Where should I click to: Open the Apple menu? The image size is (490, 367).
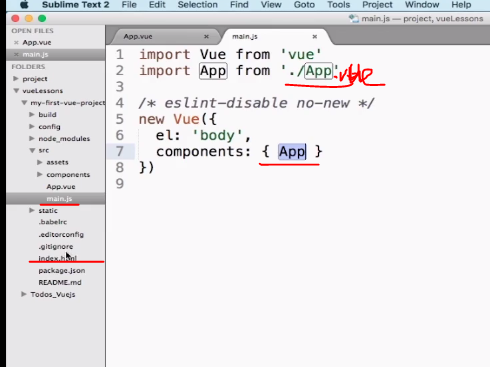pyautogui.click(x=25, y=5)
